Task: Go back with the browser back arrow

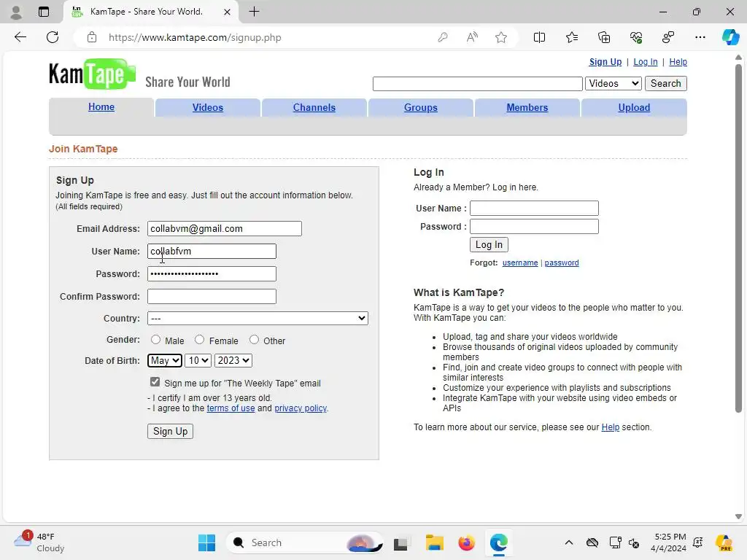Action: (20, 37)
